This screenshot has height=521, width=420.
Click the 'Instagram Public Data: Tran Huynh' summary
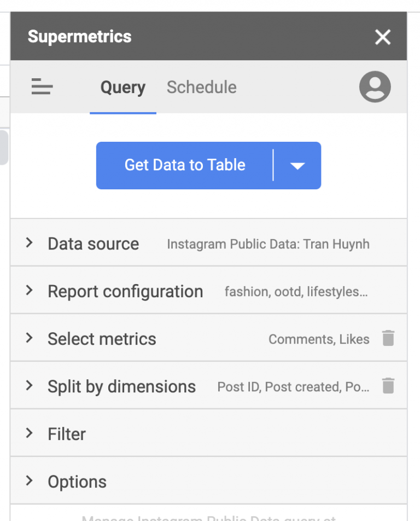pyautogui.click(x=268, y=244)
